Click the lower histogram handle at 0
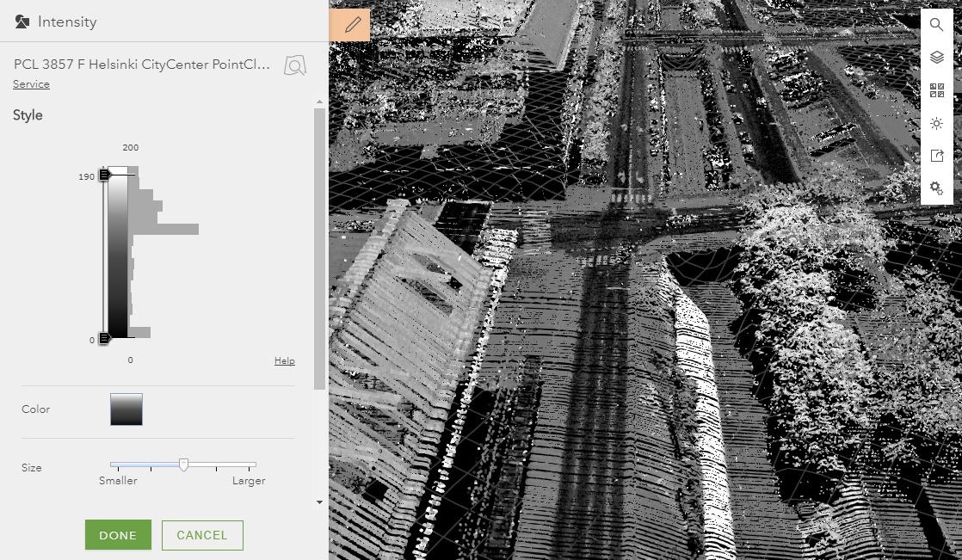This screenshot has width=962, height=560. click(x=105, y=338)
